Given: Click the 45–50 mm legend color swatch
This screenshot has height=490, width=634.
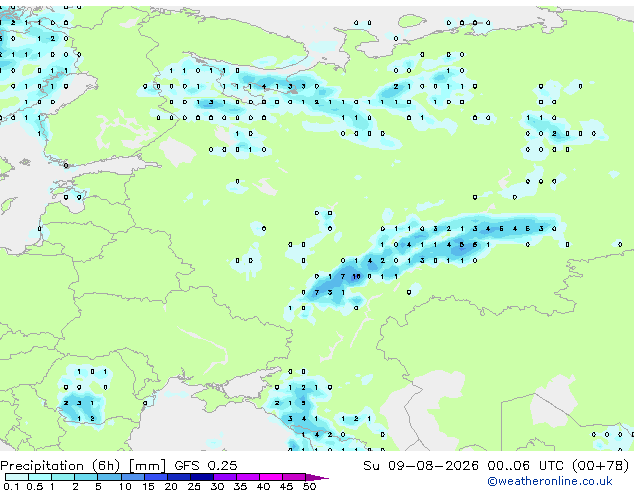Looking at the screenshot, I should [294, 477].
